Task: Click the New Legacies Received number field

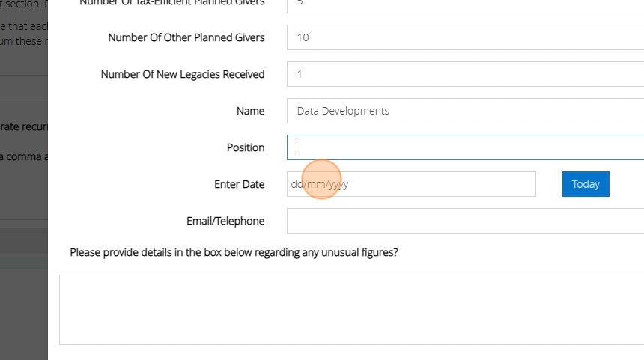Action: [464, 74]
